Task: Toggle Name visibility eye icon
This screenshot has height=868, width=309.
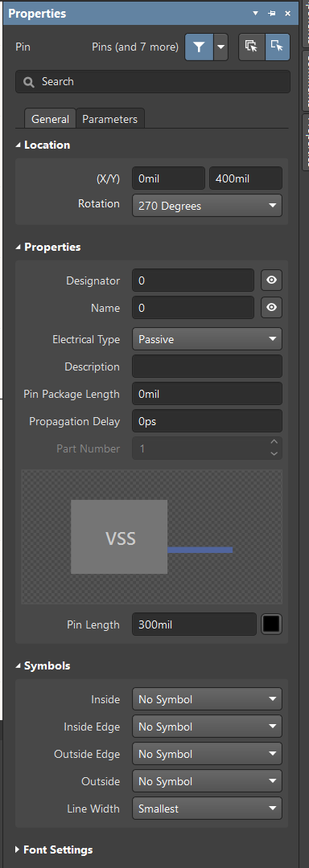Action: [x=271, y=307]
